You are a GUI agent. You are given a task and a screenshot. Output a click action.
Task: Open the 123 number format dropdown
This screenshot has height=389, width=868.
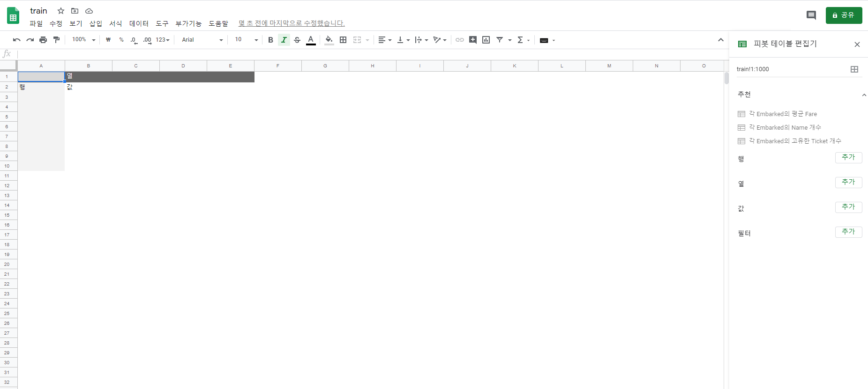pos(163,40)
